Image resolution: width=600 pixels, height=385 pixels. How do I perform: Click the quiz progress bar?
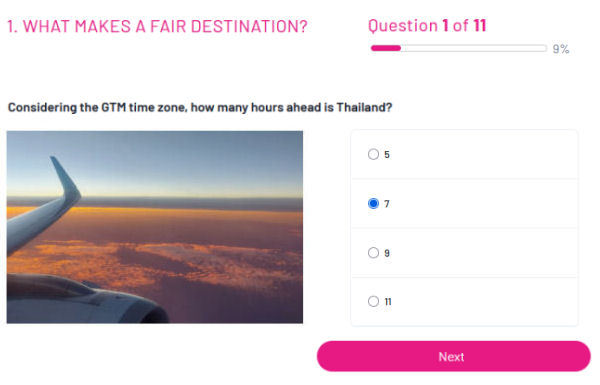[458, 48]
